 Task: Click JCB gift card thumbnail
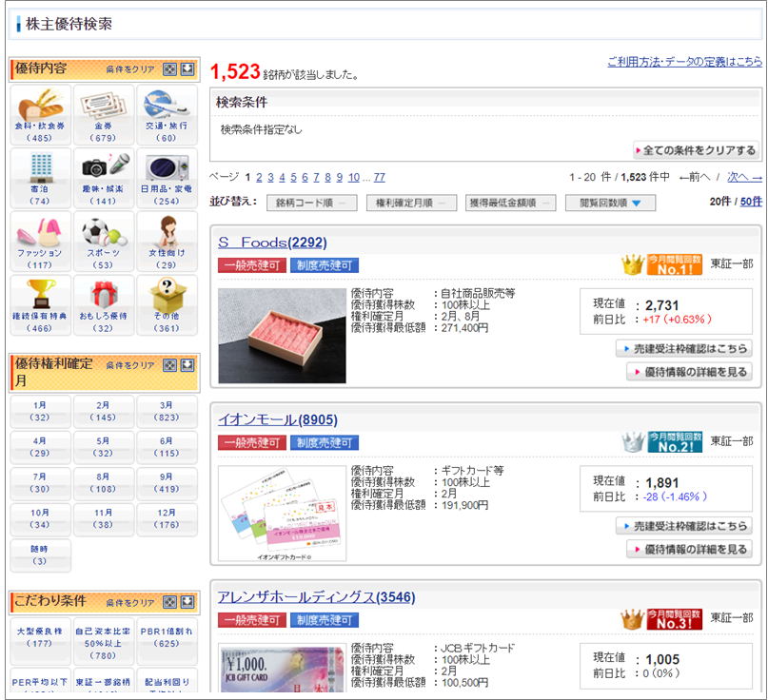(x=282, y=668)
